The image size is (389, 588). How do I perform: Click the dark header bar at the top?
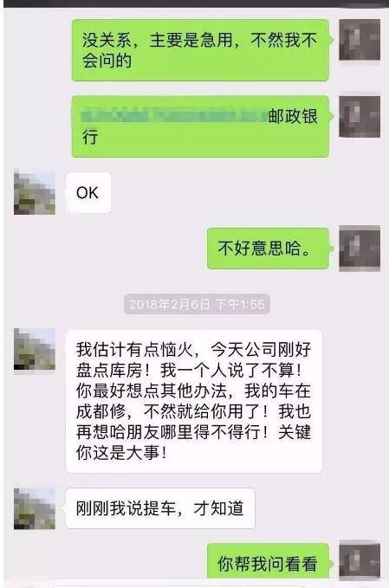point(194,3)
